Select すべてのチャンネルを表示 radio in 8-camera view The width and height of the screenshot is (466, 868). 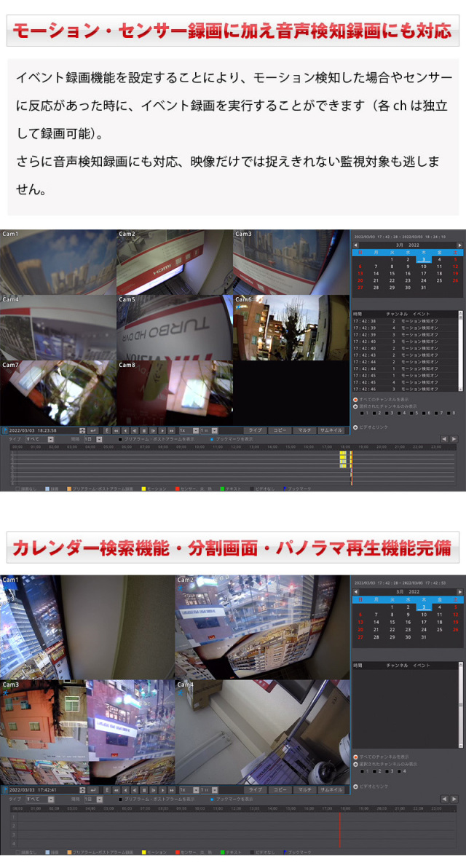(355, 400)
